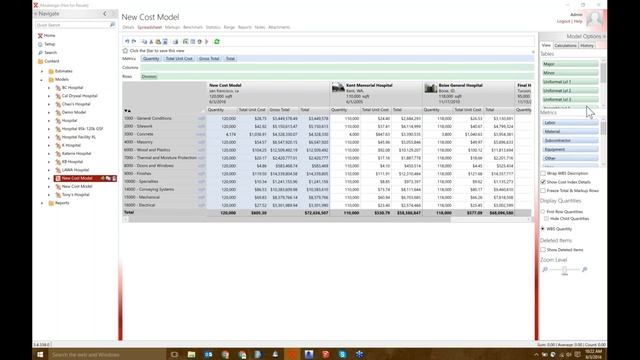Expand the Reports folder in the tree
The height and width of the screenshot is (360, 640).
[x=42, y=203]
